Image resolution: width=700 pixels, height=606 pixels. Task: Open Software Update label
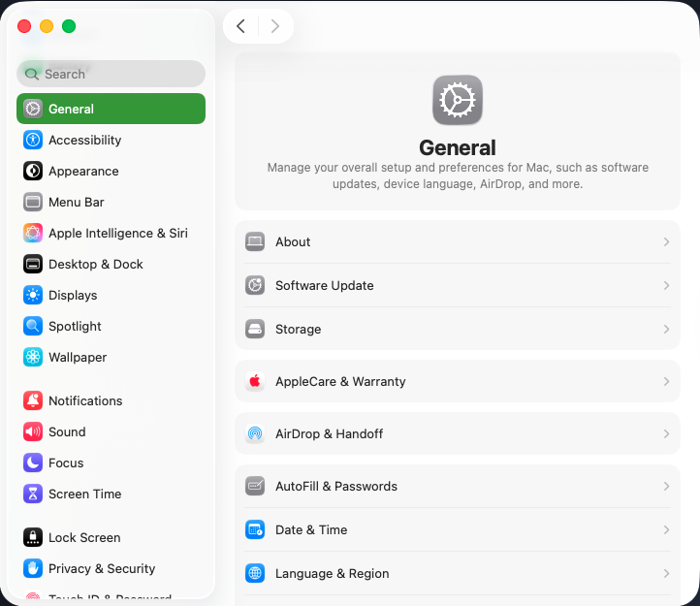(x=325, y=285)
